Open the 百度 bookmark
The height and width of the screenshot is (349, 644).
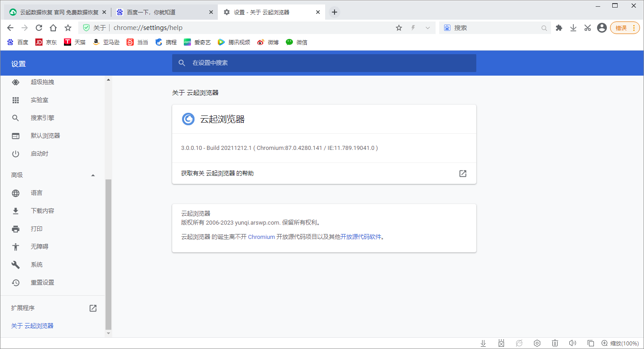[18, 42]
